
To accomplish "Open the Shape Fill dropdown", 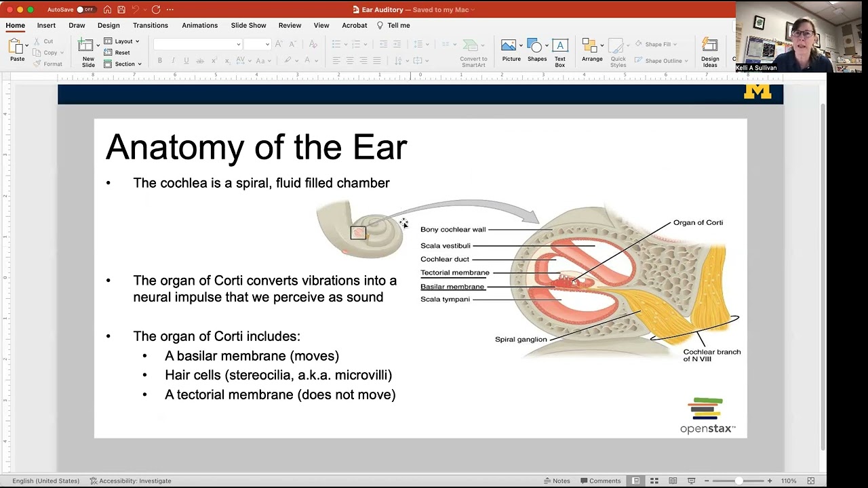I will [656, 44].
